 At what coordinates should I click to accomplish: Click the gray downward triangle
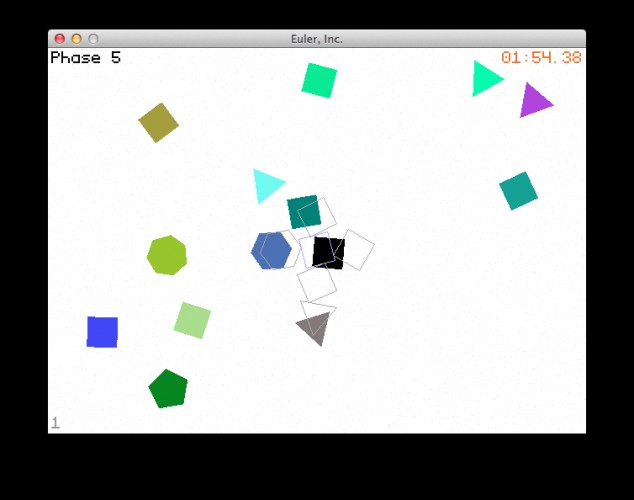315,327
